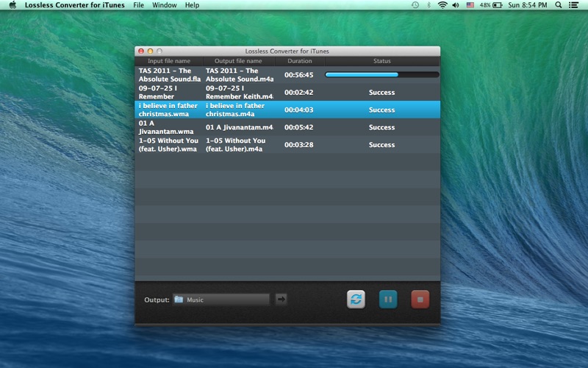Viewport: 588px width, 368px height.
Task: Open the clock showing Sun 8:54 PM
Action: (x=527, y=5)
